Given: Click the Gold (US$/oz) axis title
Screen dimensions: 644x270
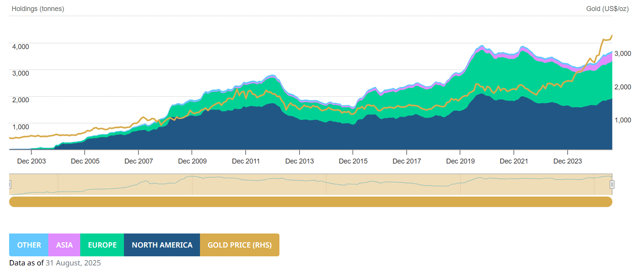Looking at the screenshot, I should 607,9.
